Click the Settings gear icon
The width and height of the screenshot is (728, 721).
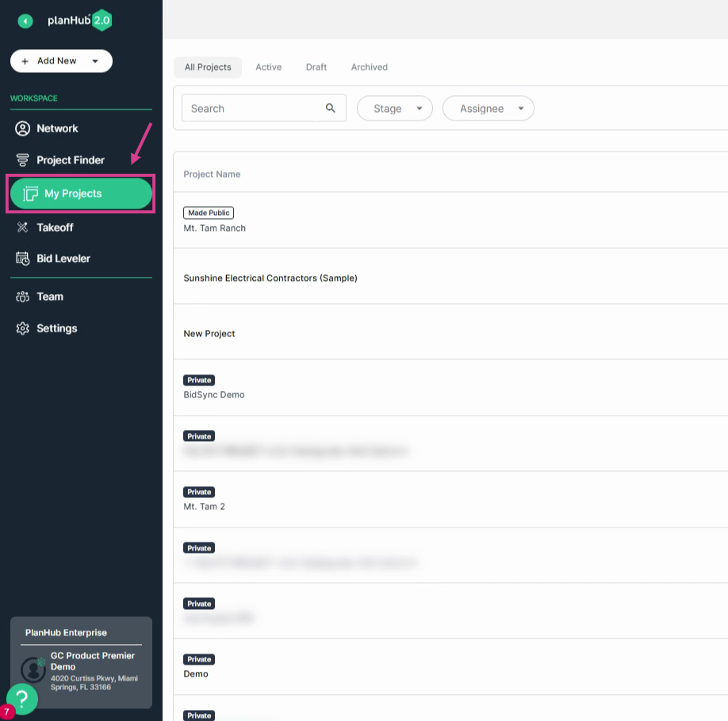pos(22,328)
